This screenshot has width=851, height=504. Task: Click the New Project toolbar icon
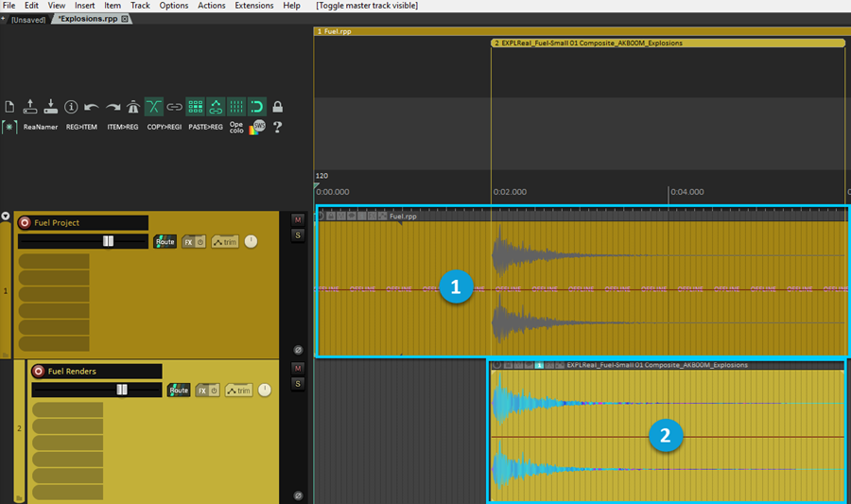point(9,107)
